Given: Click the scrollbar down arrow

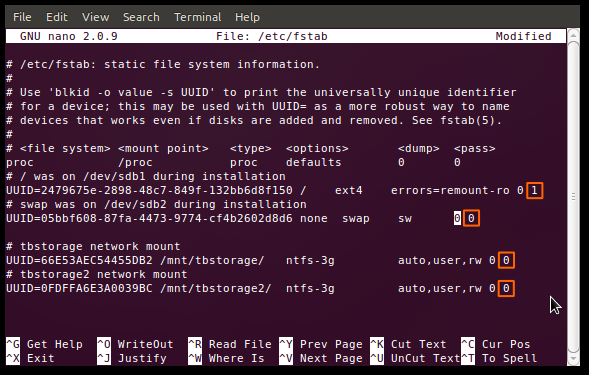Looking at the screenshot, I should [573, 359].
